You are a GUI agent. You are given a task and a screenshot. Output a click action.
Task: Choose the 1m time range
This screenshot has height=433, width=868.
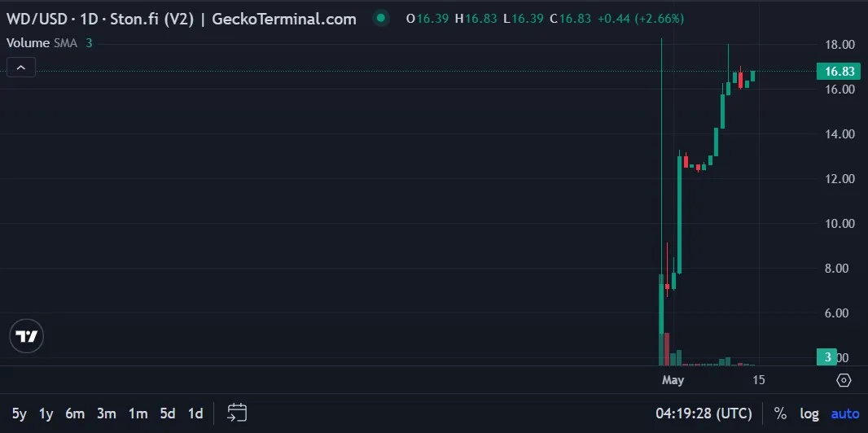pos(138,413)
